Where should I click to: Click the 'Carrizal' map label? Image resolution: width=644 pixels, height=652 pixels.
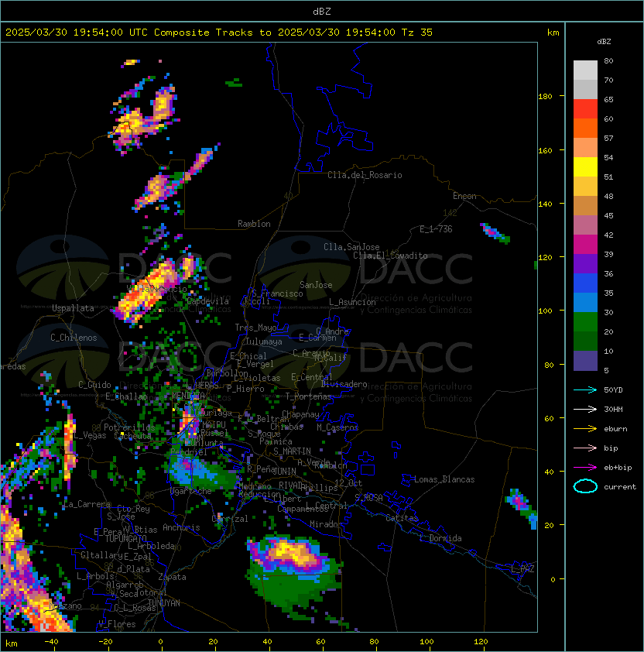(x=230, y=519)
